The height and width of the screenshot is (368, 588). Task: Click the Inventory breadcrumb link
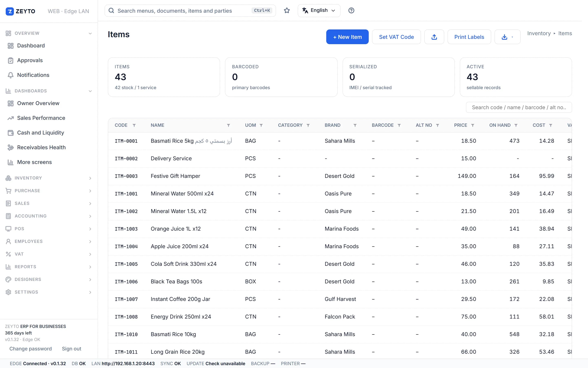click(x=539, y=33)
